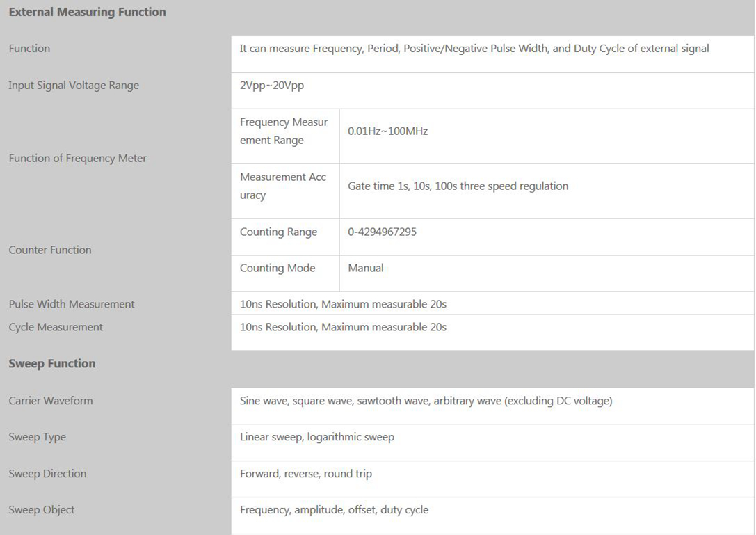Select the Counting Range sub-label
This screenshot has height=535, width=756.
[278, 232]
